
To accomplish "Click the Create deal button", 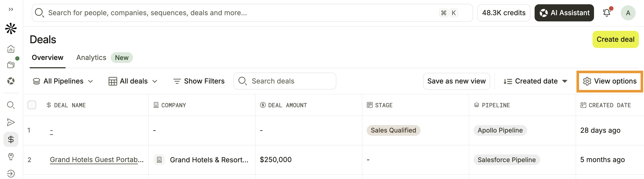I will (615, 39).
